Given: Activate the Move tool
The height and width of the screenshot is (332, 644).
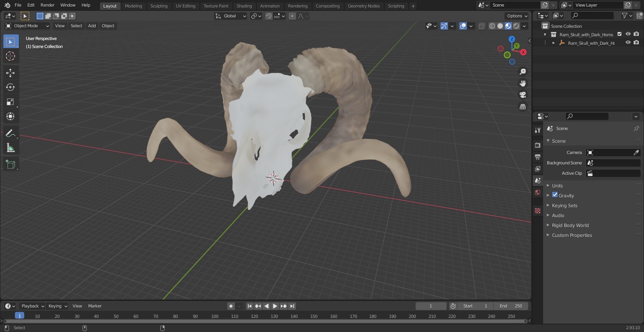Looking at the screenshot, I should 10,73.
